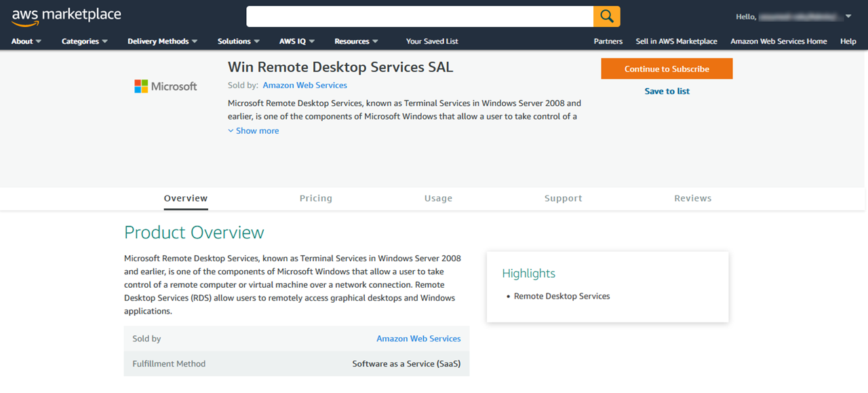Screen dimensions: 868x393
Task: Click the AWS Marketplace logo
Action: [x=65, y=15]
